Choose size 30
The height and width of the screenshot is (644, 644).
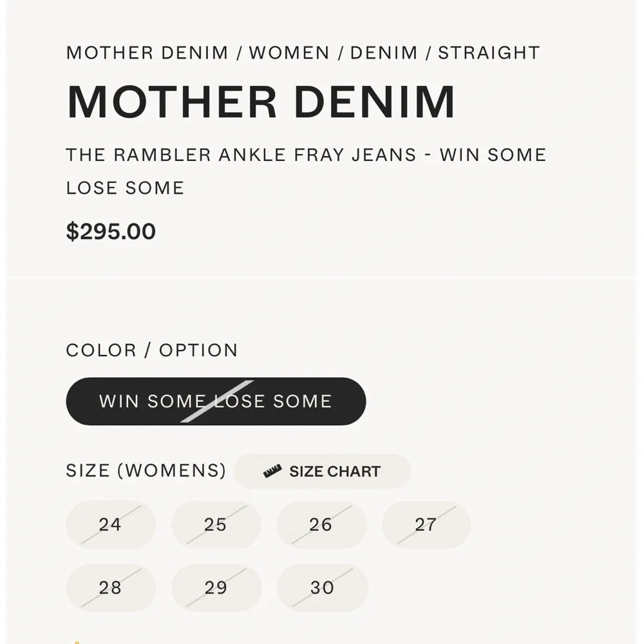322,587
